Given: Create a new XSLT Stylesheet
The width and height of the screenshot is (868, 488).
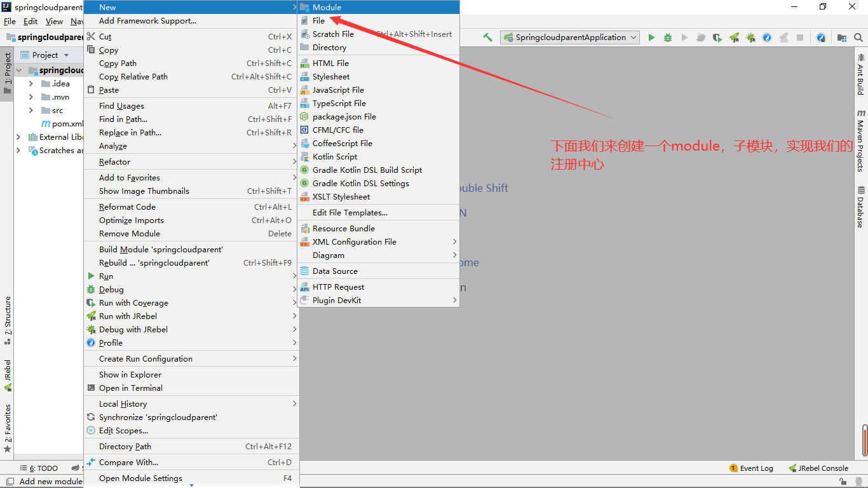Looking at the screenshot, I should 378,197.
